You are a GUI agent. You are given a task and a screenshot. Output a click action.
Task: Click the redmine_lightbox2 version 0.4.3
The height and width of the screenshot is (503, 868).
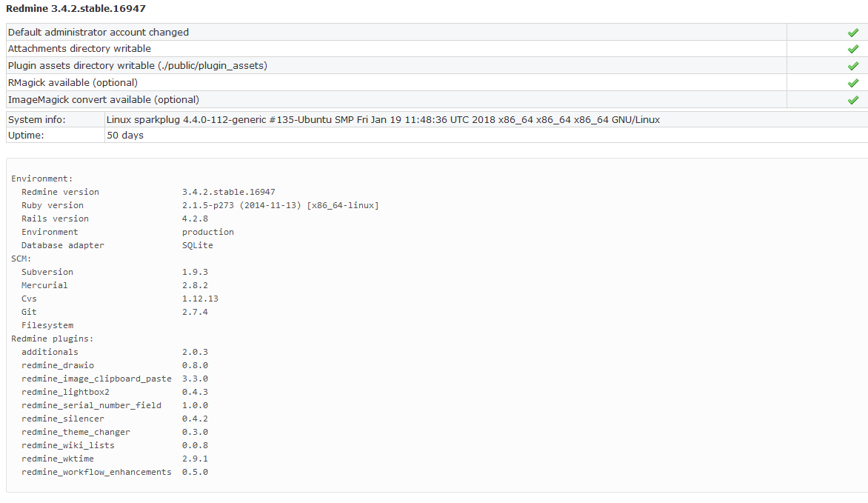[195, 392]
